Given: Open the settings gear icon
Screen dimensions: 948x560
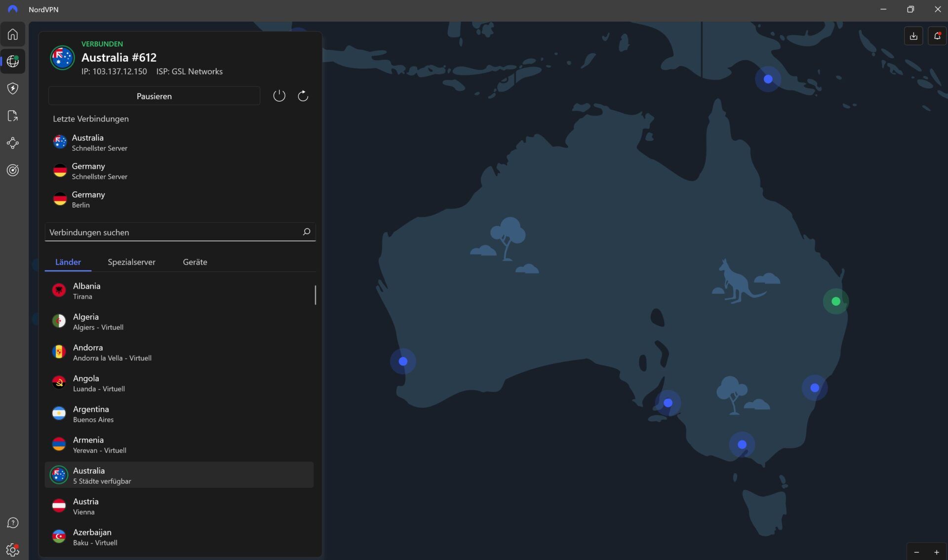Looking at the screenshot, I should [13, 550].
